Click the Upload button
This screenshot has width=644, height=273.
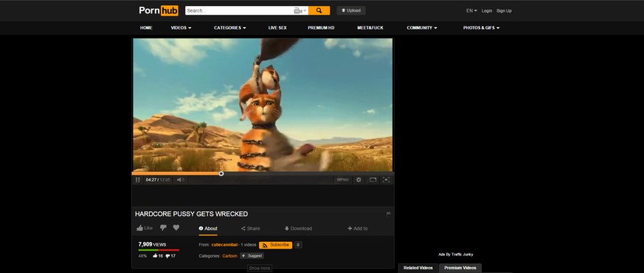351,10
